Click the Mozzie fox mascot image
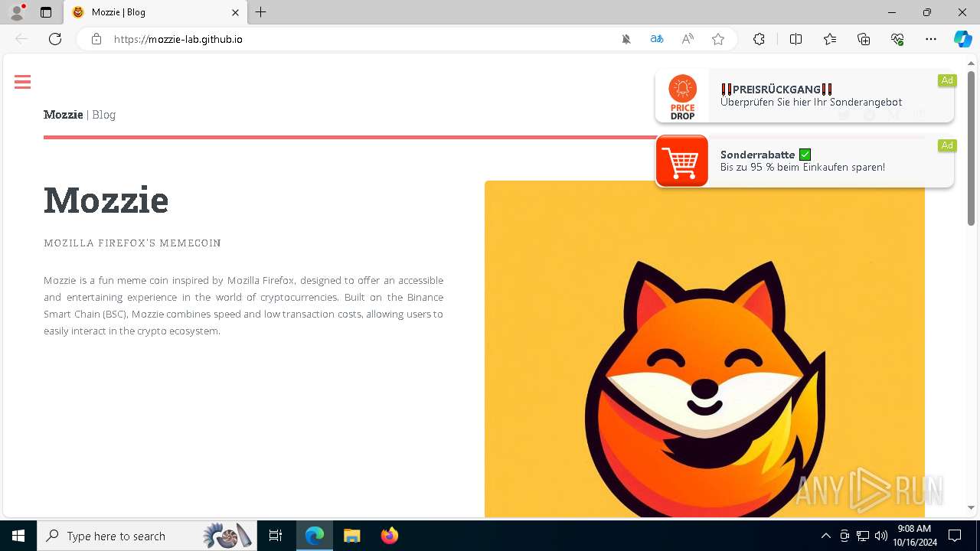980x551 pixels. 704,349
